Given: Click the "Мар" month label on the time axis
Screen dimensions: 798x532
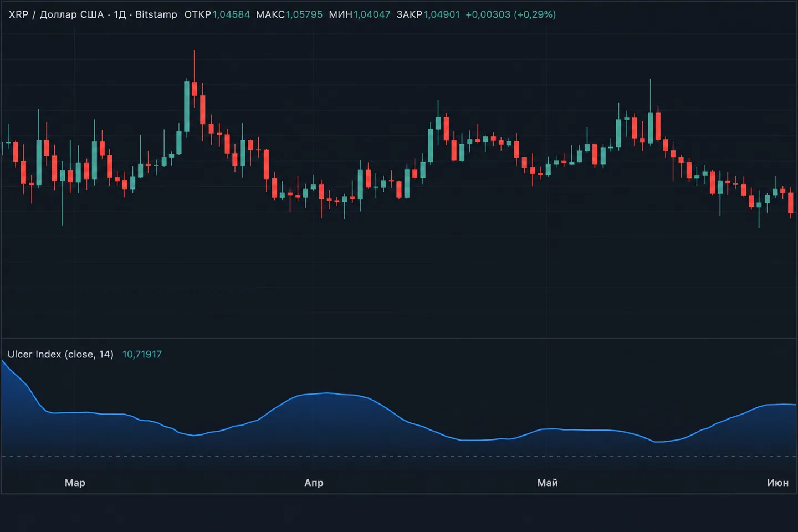Looking at the screenshot, I should [75, 483].
